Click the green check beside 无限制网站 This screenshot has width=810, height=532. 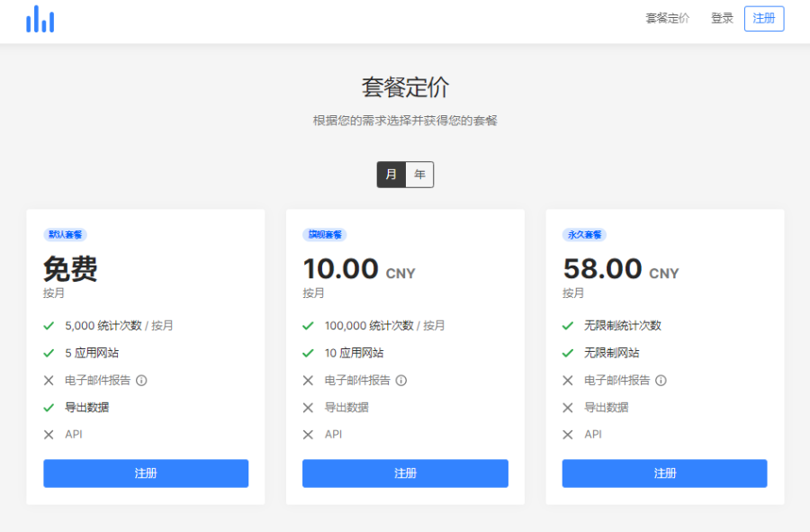568,353
